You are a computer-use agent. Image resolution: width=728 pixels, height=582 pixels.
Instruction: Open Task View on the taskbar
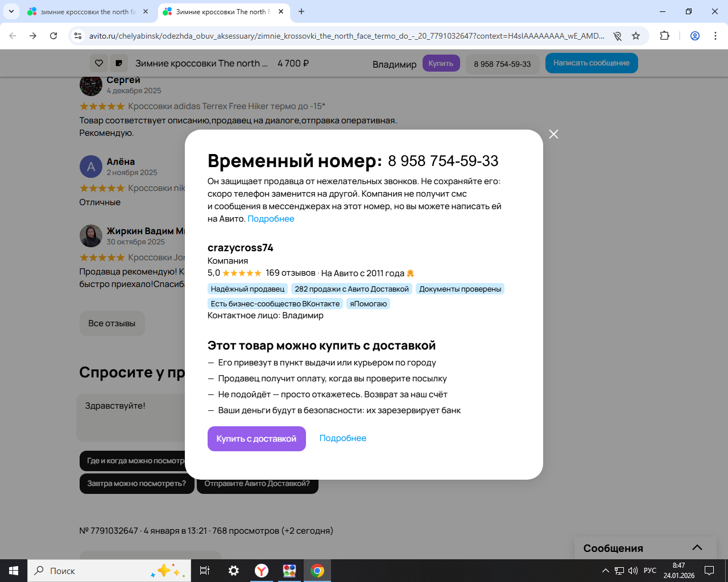point(205,571)
